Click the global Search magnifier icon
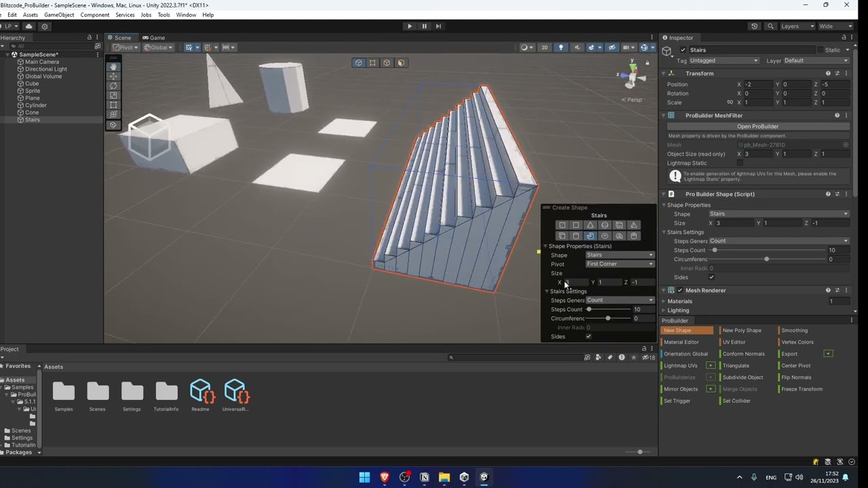Screen dimensions: 868x488 pyautogui.click(x=770, y=26)
